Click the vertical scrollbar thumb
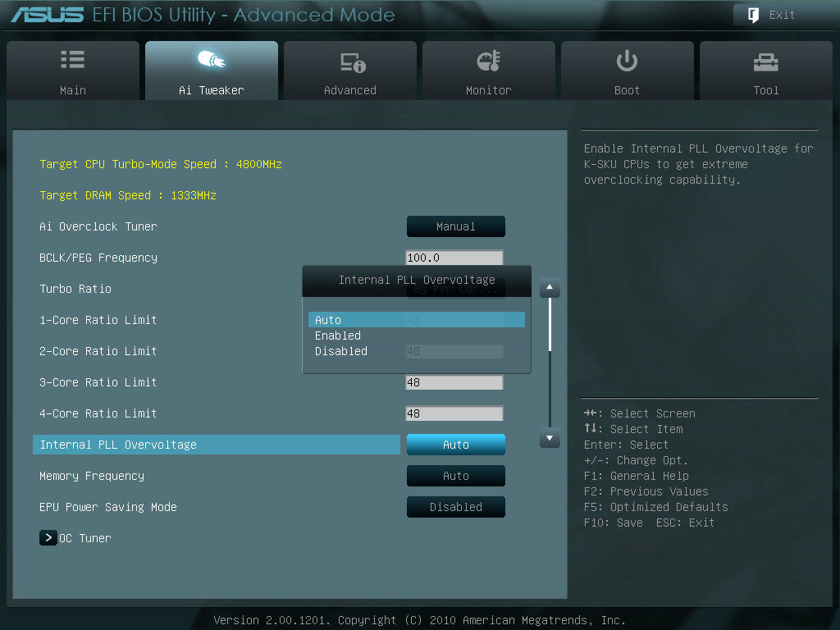 pos(550,325)
